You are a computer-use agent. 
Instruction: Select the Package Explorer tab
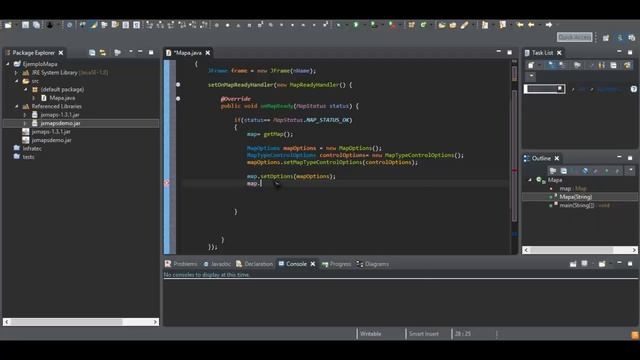click(x=34, y=53)
